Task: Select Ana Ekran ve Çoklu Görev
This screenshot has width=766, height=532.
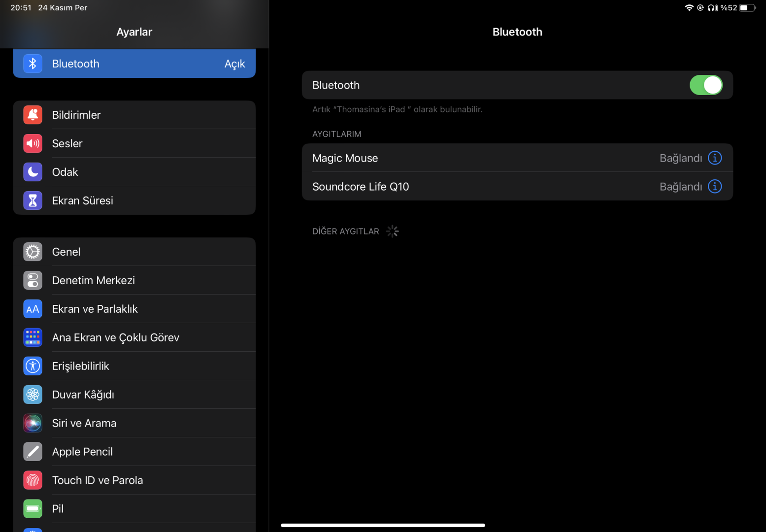Action: click(x=134, y=337)
